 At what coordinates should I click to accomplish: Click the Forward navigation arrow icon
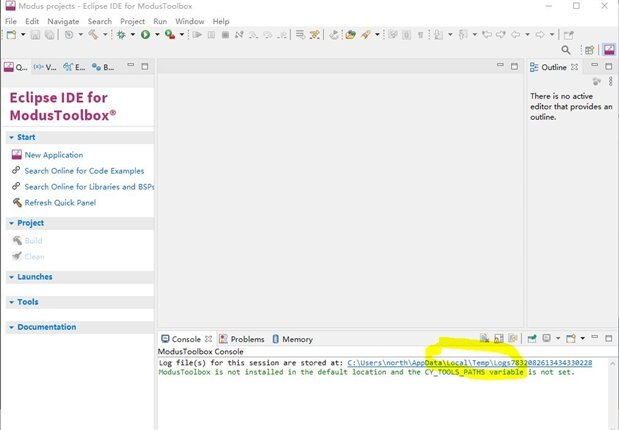[540, 35]
